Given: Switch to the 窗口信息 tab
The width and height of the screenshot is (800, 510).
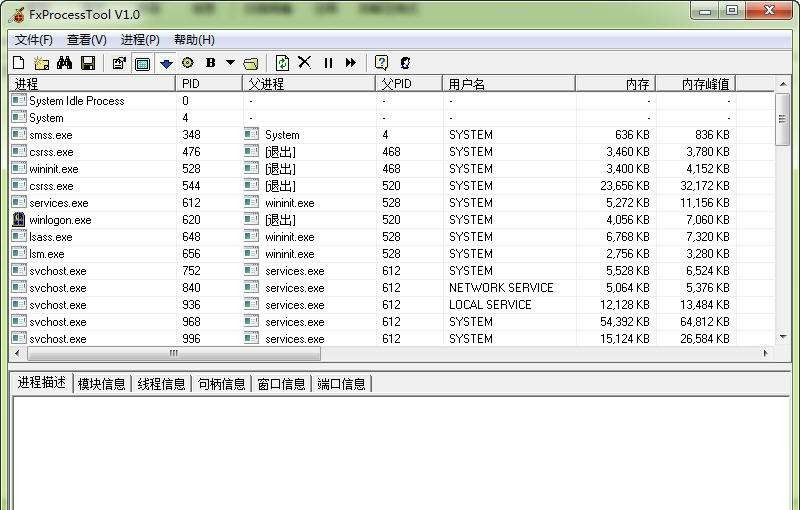Looking at the screenshot, I should pos(281,384).
